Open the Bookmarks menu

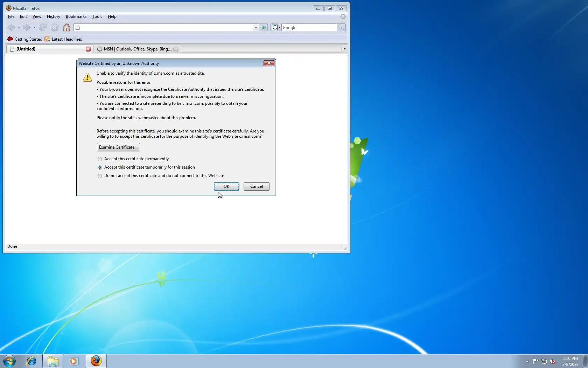pyautogui.click(x=76, y=16)
